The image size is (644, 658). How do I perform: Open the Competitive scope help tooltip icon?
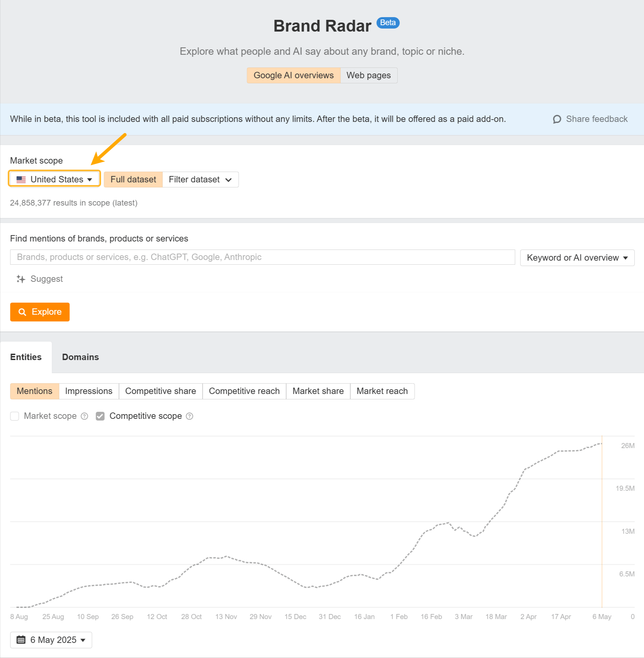click(x=189, y=416)
